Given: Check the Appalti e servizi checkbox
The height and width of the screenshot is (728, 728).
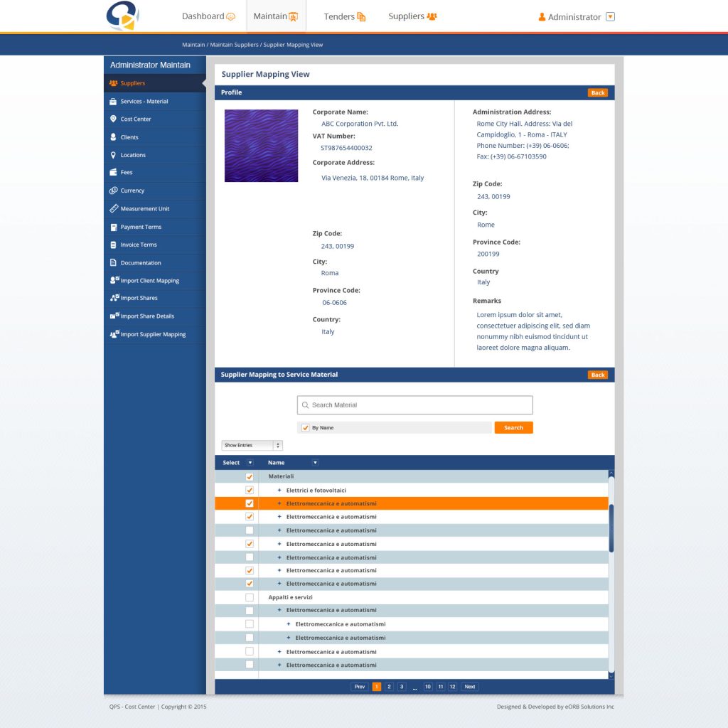Looking at the screenshot, I should pyautogui.click(x=250, y=597).
